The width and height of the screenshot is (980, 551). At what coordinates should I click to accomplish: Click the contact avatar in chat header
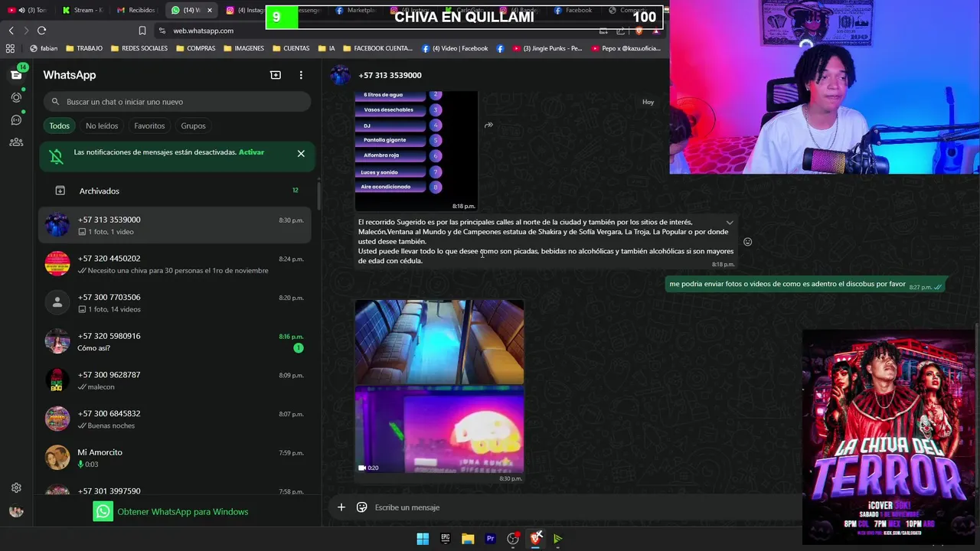tap(340, 75)
